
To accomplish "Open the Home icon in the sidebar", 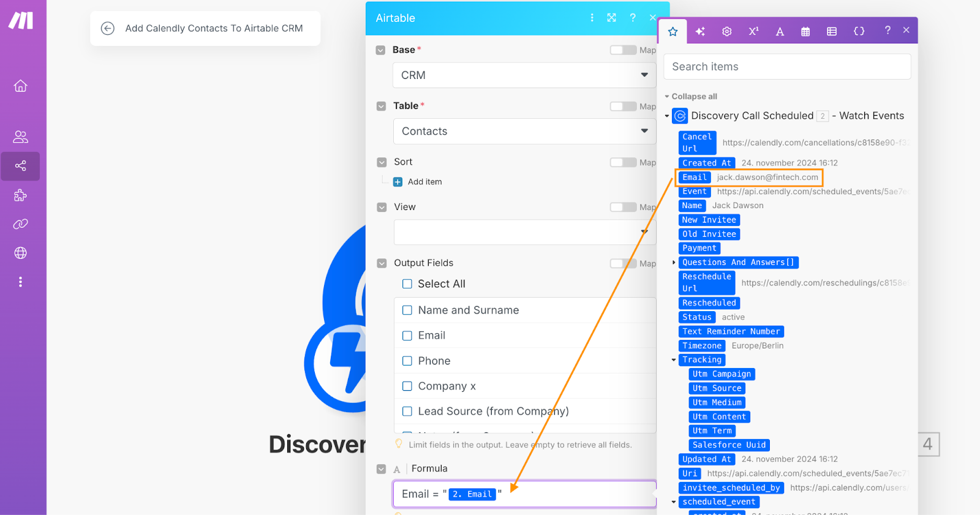I will click(x=21, y=86).
